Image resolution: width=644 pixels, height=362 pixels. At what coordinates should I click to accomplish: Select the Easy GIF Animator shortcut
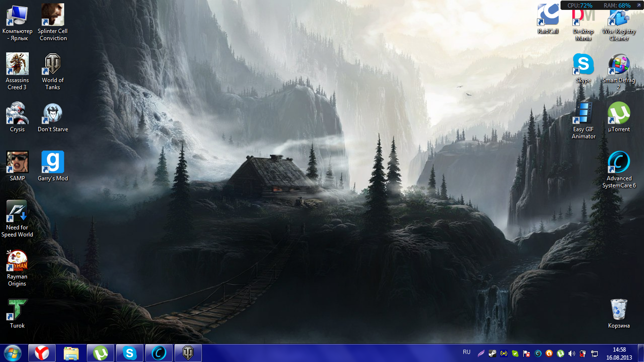[584, 120]
